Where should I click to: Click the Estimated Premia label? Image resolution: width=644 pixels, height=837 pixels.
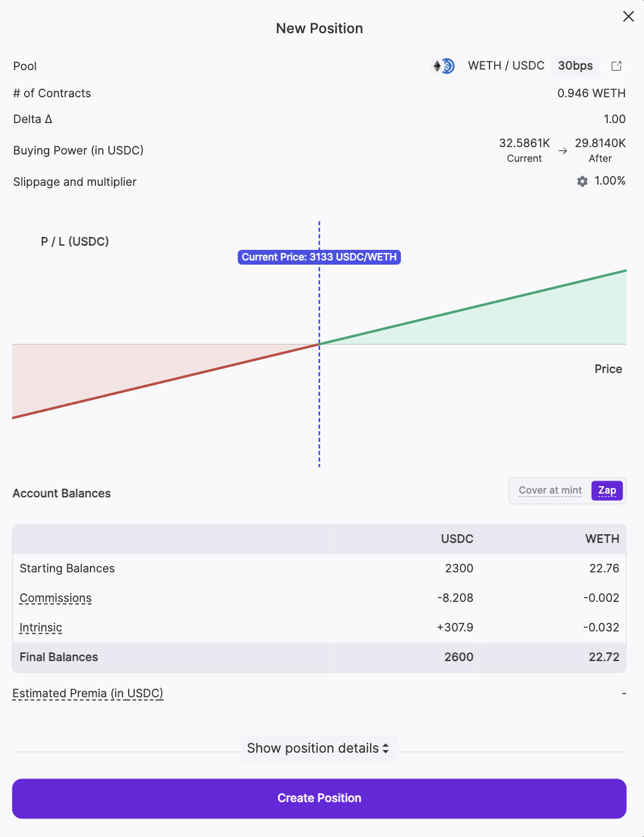87,694
